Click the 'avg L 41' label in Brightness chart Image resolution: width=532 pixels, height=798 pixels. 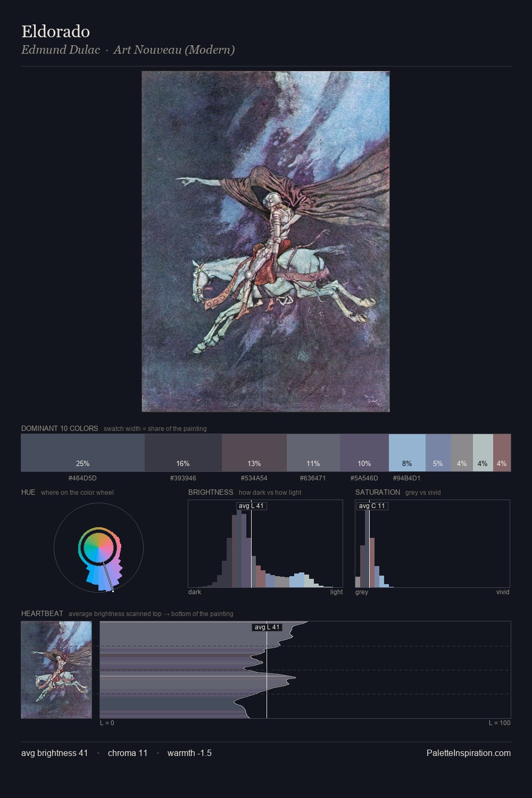pos(251,506)
